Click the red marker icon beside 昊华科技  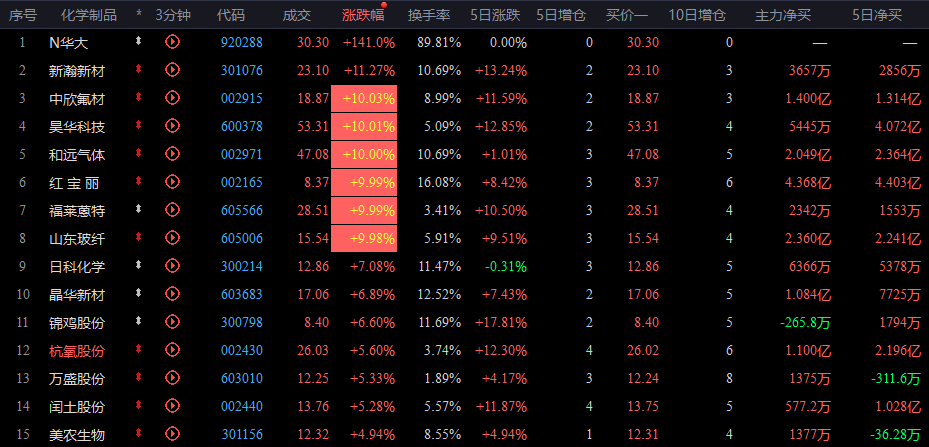coord(139,126)
